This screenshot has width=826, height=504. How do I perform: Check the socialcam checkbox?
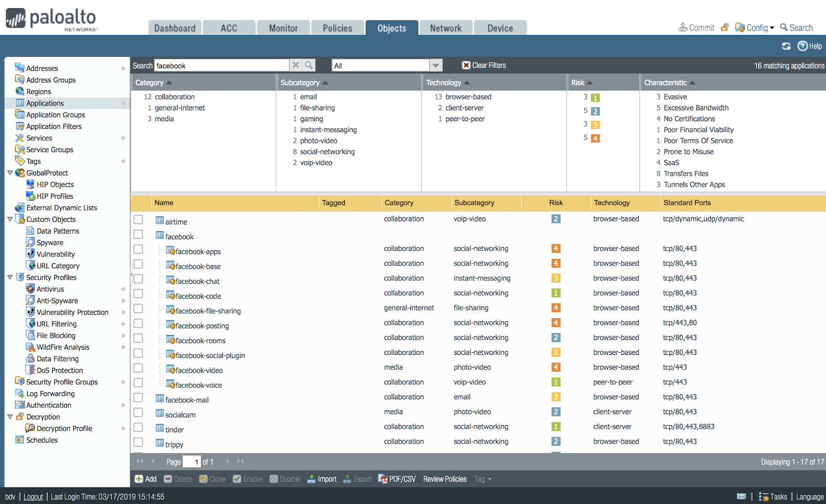138,412
